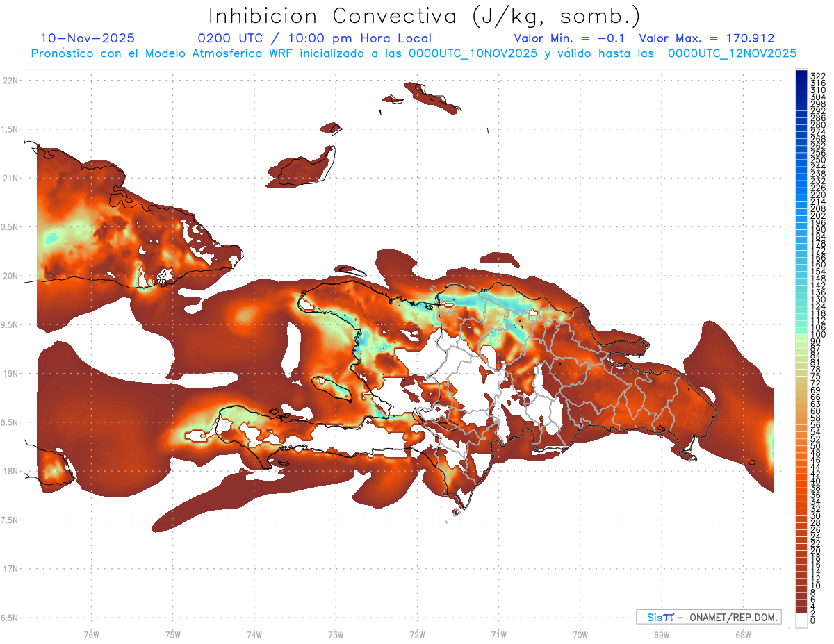Click the 'ONAMET/REP.DOM.' credit box

(x=710, y=617)
